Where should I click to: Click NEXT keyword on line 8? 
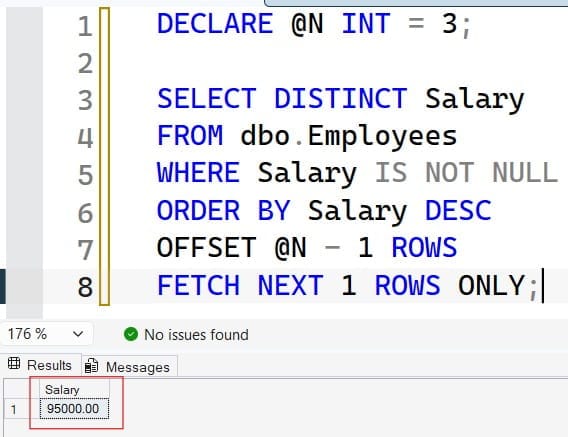coord(291,285)
